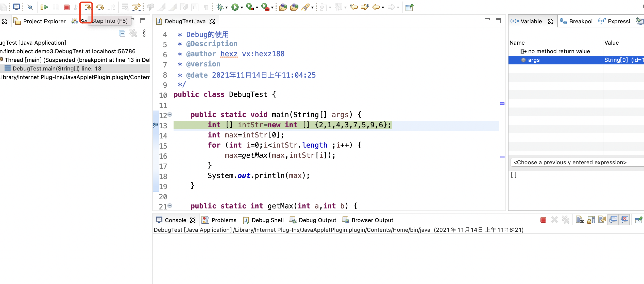
Task: Click the Open Type icon
Action: [x=283, y=7]
